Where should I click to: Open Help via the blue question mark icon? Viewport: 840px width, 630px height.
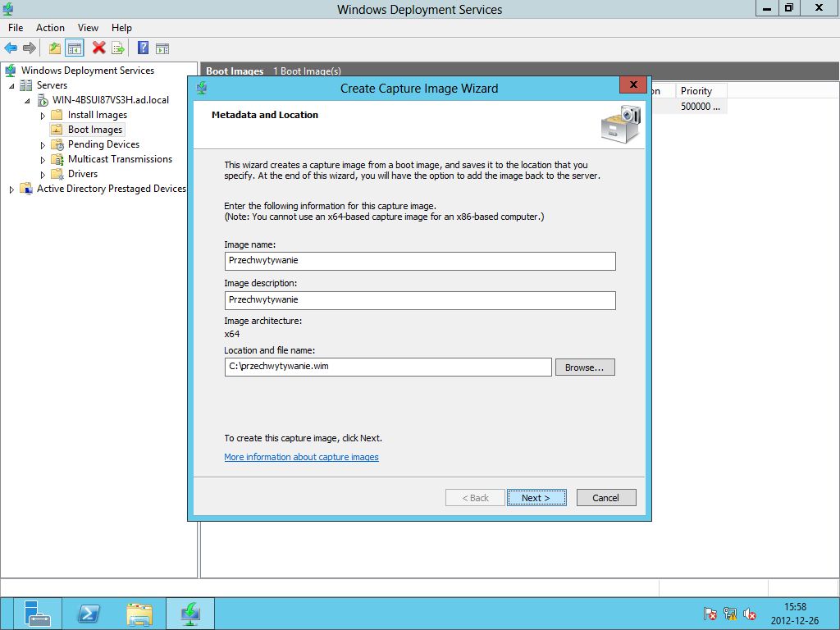(x=143, y=48)
